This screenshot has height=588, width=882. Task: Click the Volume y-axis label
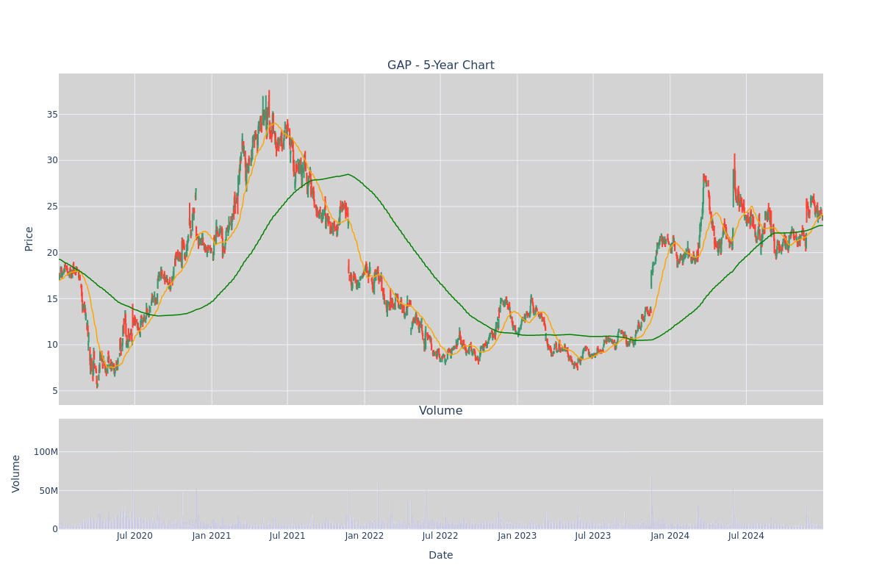tap(17, 473)
